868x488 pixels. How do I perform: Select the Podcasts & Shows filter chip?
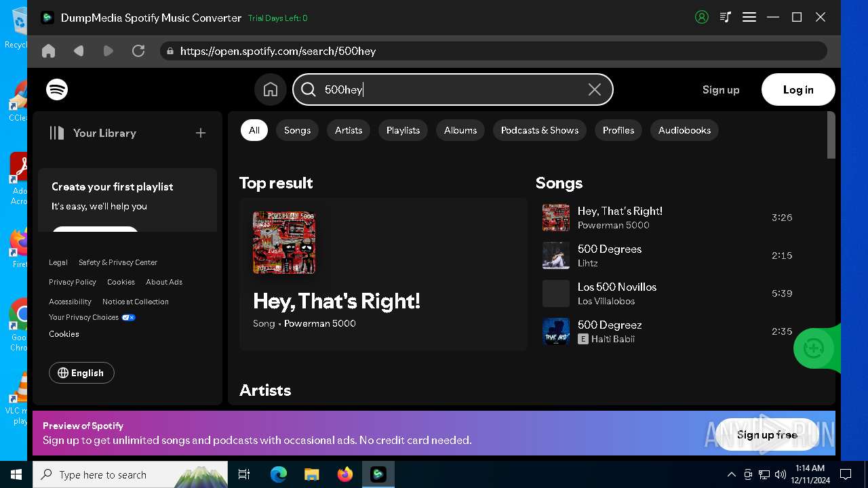click(x=540, y=130)
